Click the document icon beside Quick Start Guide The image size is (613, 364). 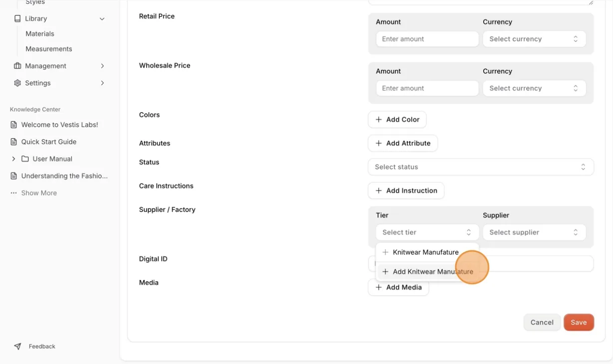[x=14, y=142]
